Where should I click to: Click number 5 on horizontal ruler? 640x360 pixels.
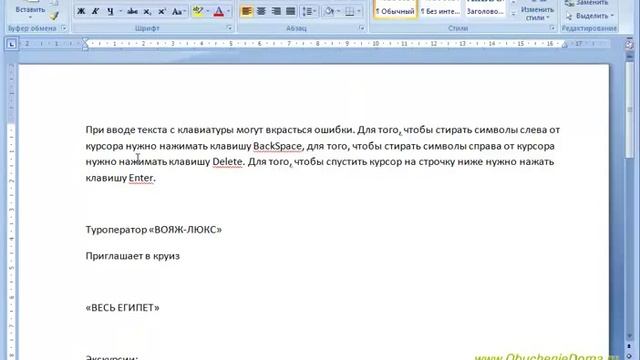[231, 44]
